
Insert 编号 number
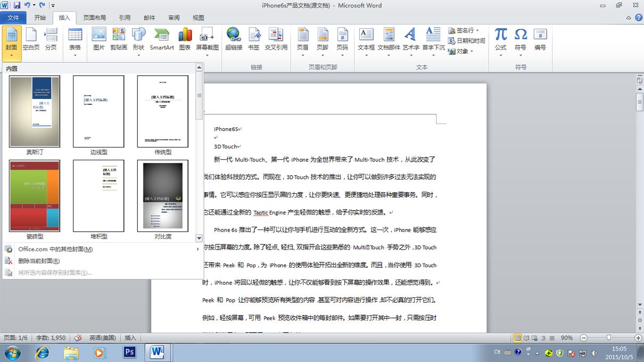point(540,40)
